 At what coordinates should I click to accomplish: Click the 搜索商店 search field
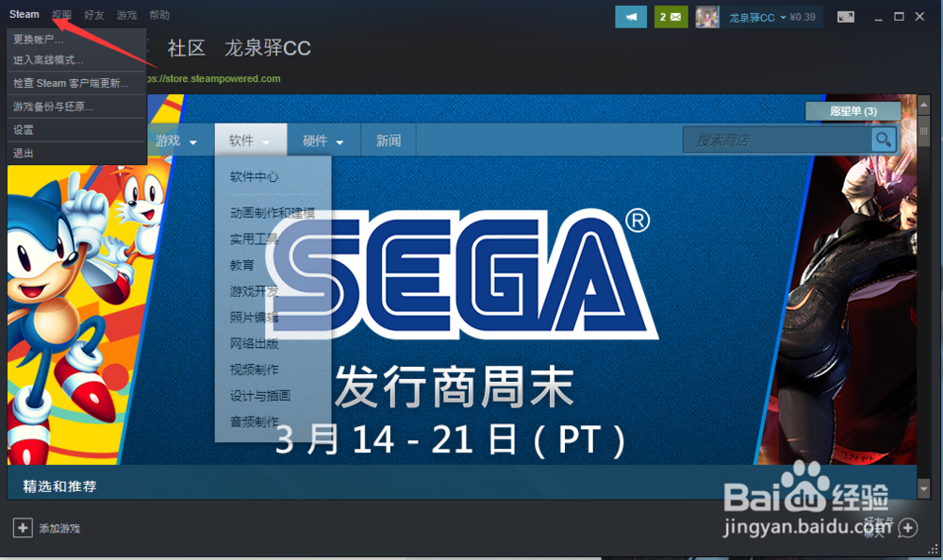point(778,140)
